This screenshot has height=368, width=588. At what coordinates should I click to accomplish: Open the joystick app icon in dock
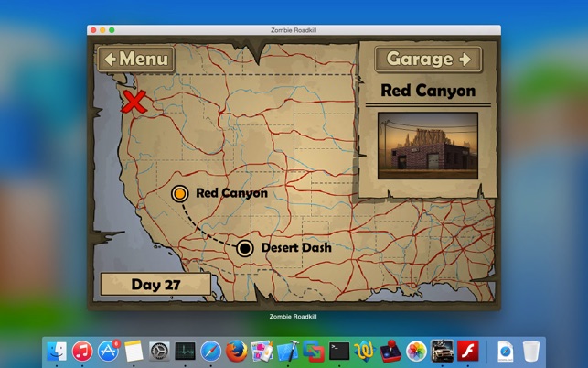(390, 352)
